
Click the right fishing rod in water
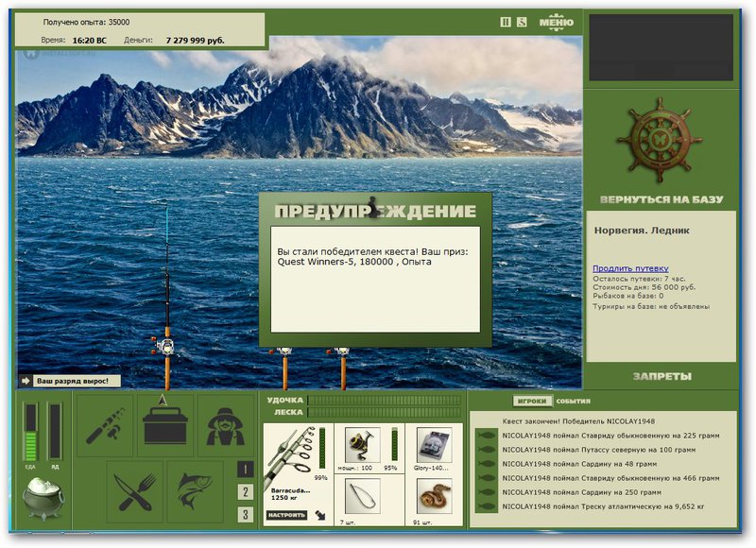click(x=343, y=368)
